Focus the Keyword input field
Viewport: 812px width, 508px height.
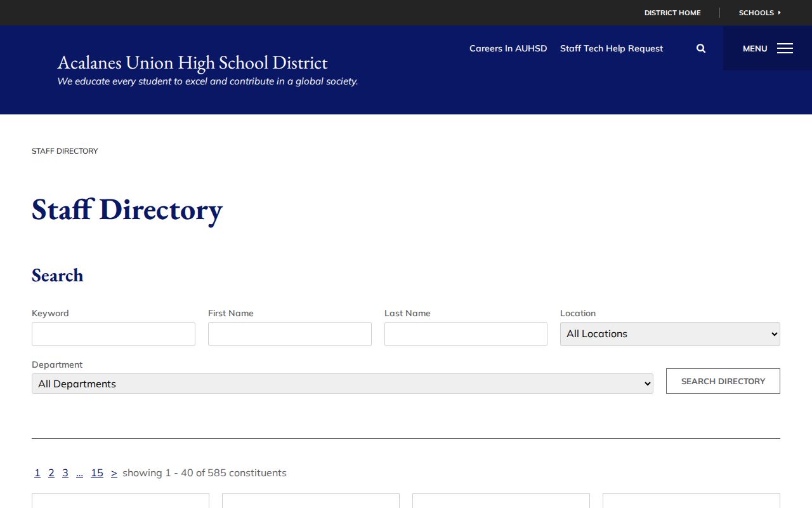(x=114, y=334)
